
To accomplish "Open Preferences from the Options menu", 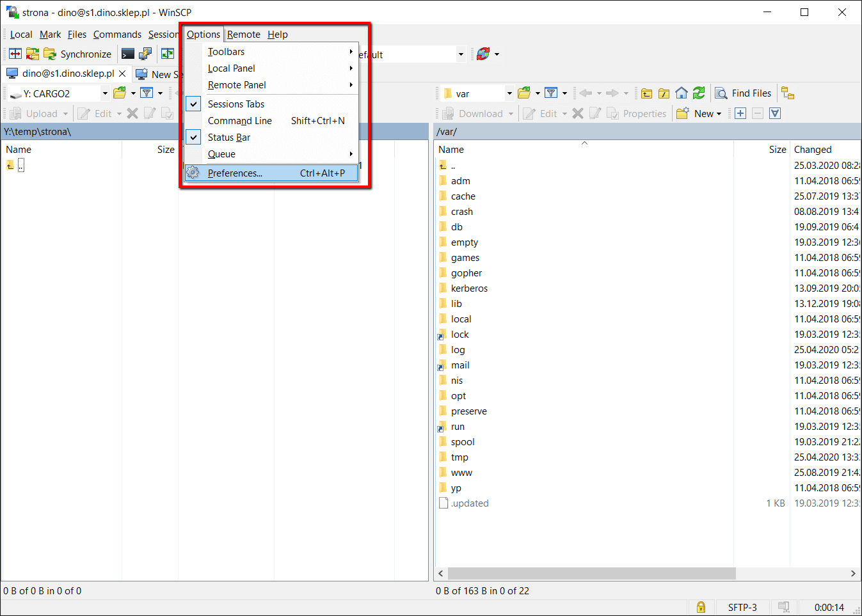I will [271, 173].
